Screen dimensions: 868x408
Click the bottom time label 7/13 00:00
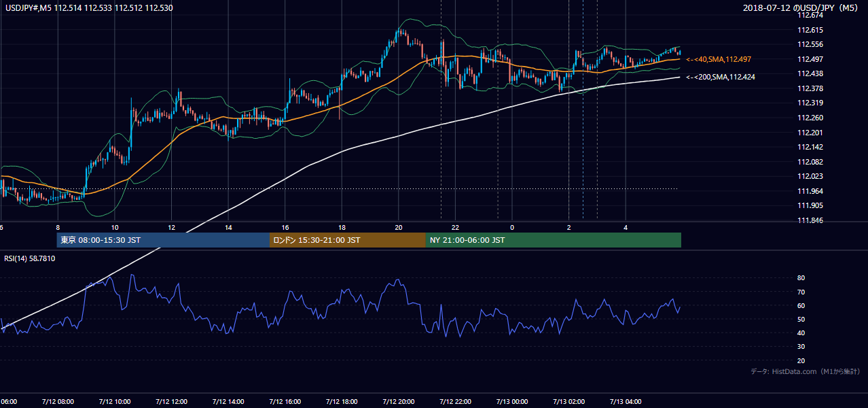point(511,401)
